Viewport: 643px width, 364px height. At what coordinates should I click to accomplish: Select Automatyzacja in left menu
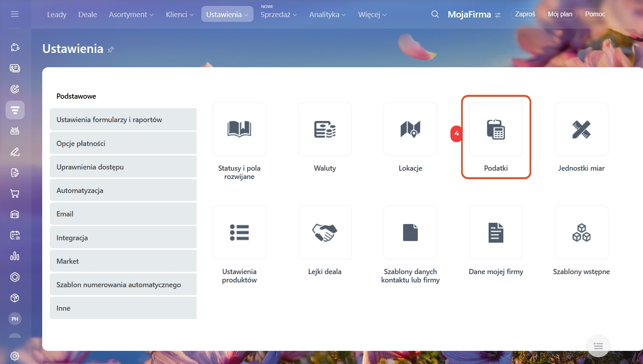(x=123, y=191)
